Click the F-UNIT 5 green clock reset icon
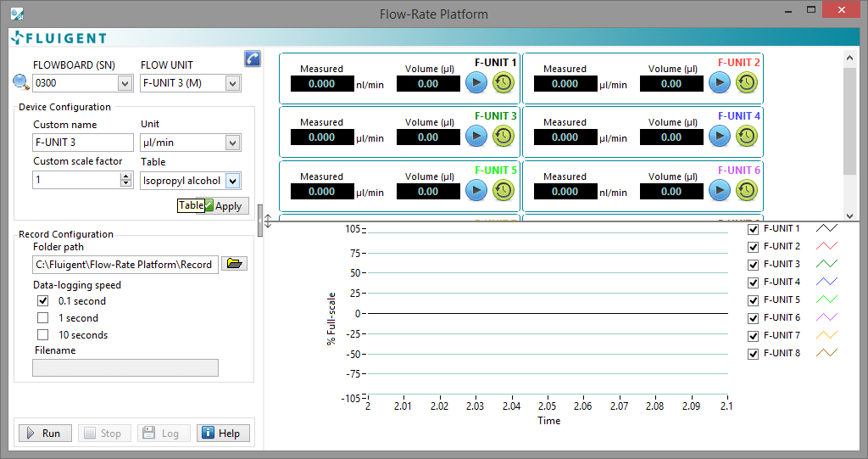868x459 pixels. (x=504, y=190)
